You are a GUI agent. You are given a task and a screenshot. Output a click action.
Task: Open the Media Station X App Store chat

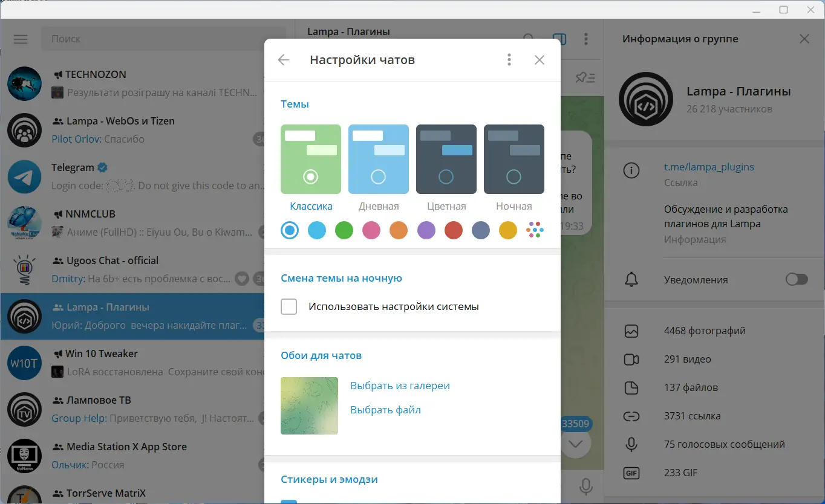[x=132, y=456]
